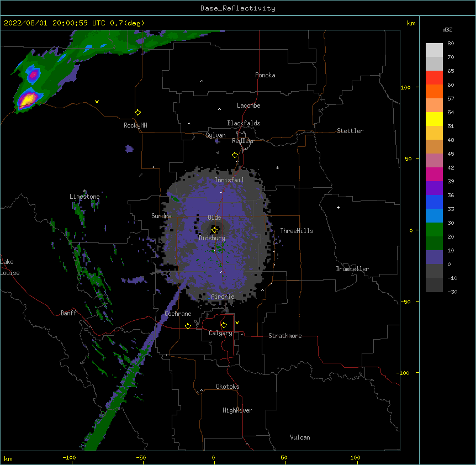476x465 pixels.
Task: Click the Lacombe town label
Action: click(x=248, y=105)
